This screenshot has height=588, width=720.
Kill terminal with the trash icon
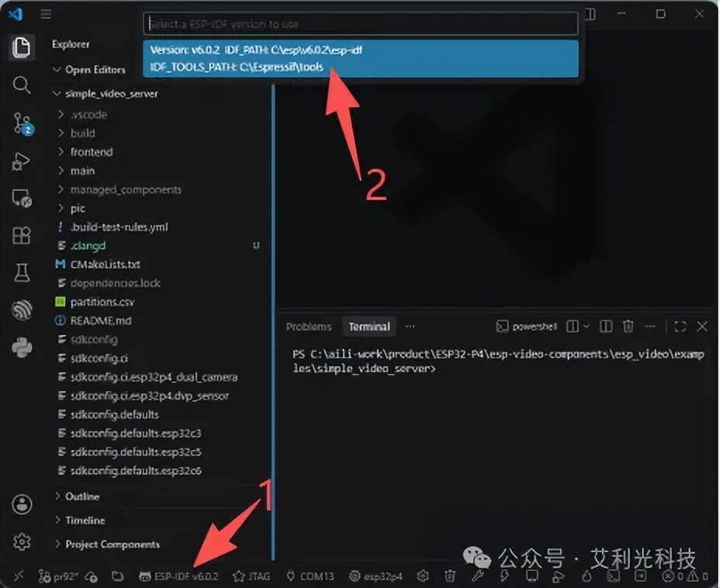pos(628,327)
